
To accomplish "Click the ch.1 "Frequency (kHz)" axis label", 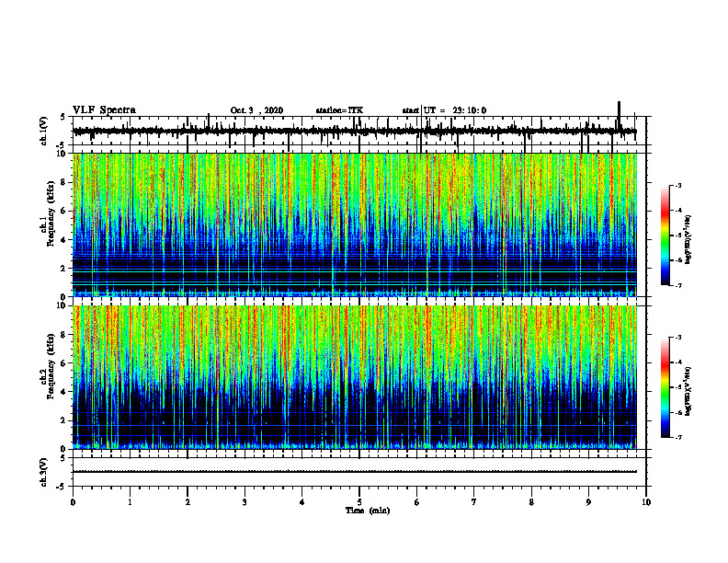I will 51,213.
